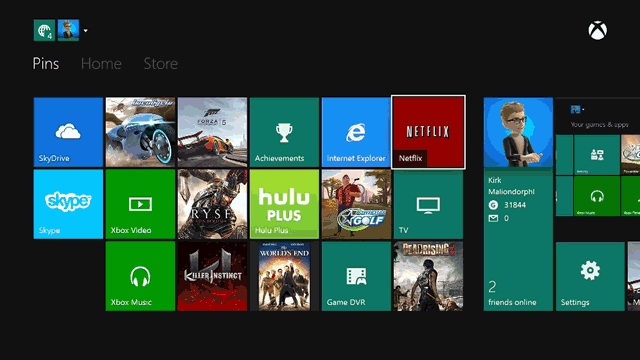Screen dimensions: 640x360
Task: Click the Kirk Maliondorphl name text
Action: [511, 186]
